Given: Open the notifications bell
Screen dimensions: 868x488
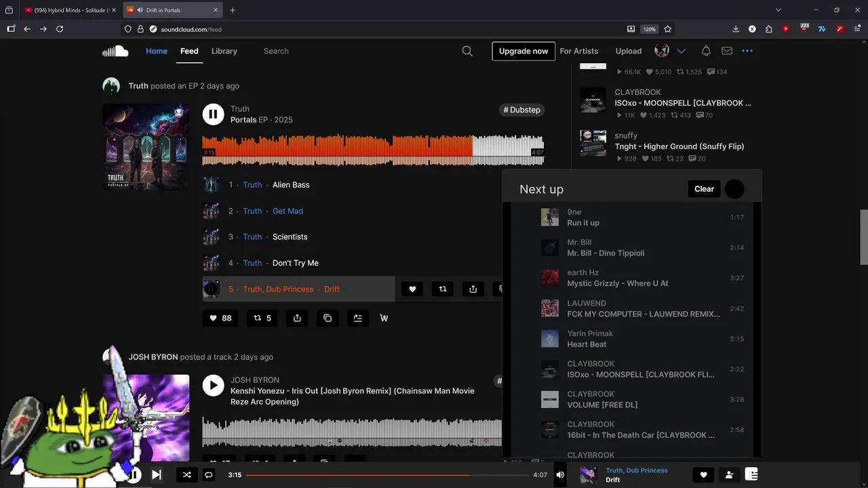Looking at the screenshot, I should click(x=706, y=51).
